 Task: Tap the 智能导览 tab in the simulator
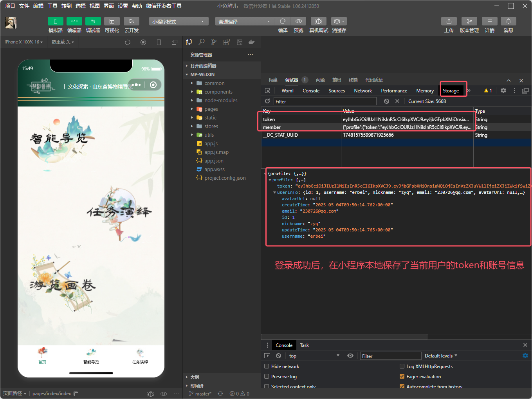point(91,356)
